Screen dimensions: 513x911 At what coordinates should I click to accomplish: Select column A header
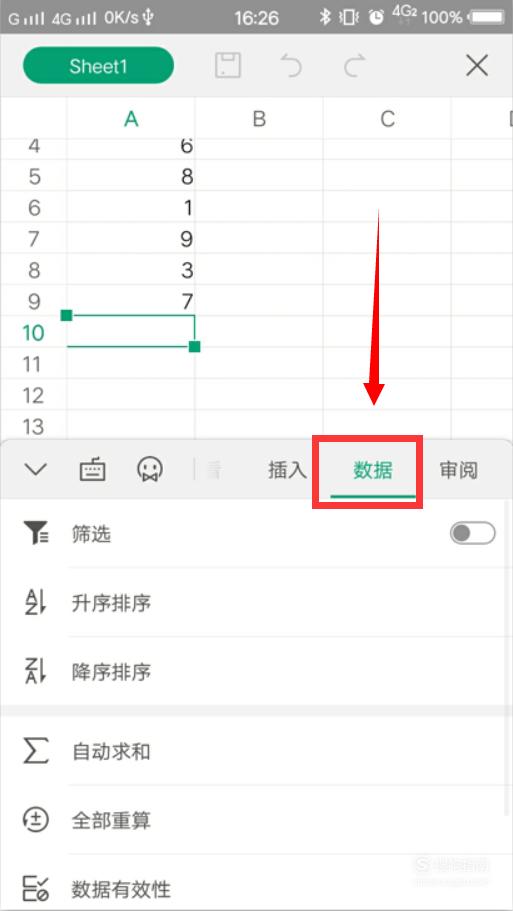131,119
